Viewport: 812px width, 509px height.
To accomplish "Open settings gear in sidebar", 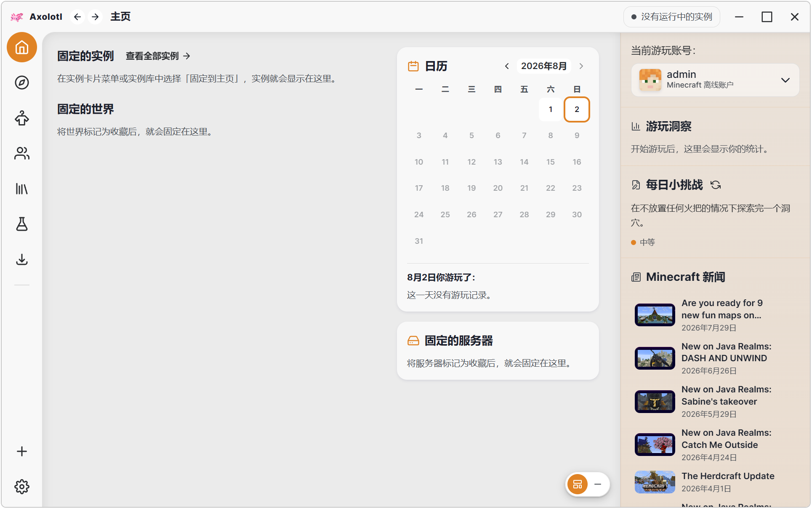I will point(22,487).
